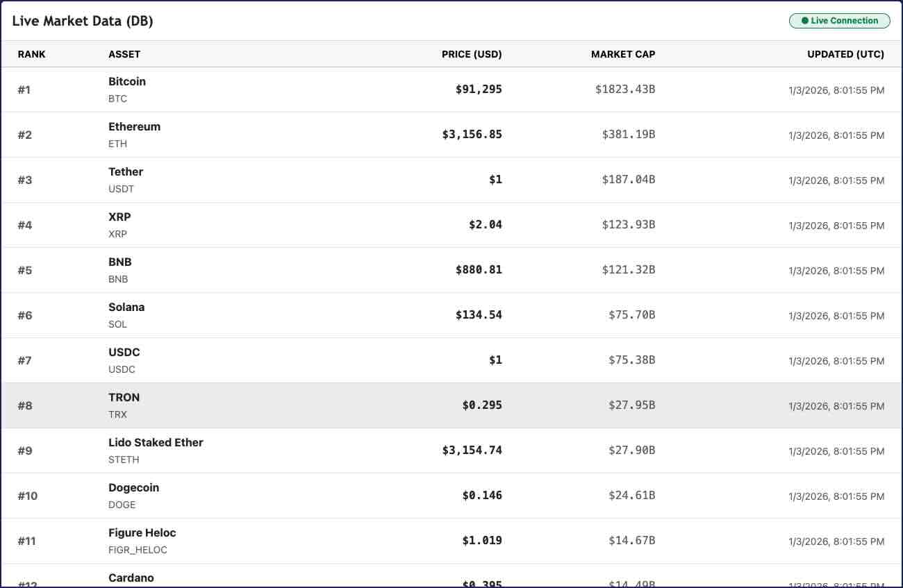This screenshot has width=903, height=588.
Task: Click the Live Market Data (DB) title
Action: coord(83,21)
